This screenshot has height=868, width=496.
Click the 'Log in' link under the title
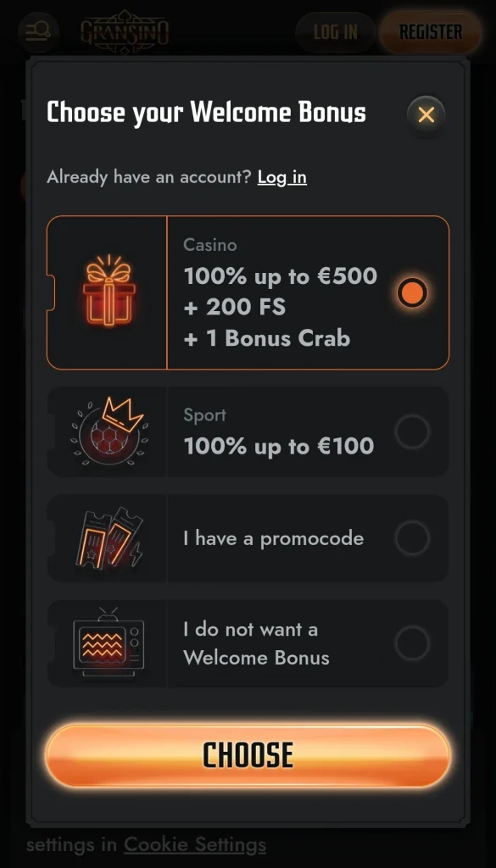(x=281, y=177)
